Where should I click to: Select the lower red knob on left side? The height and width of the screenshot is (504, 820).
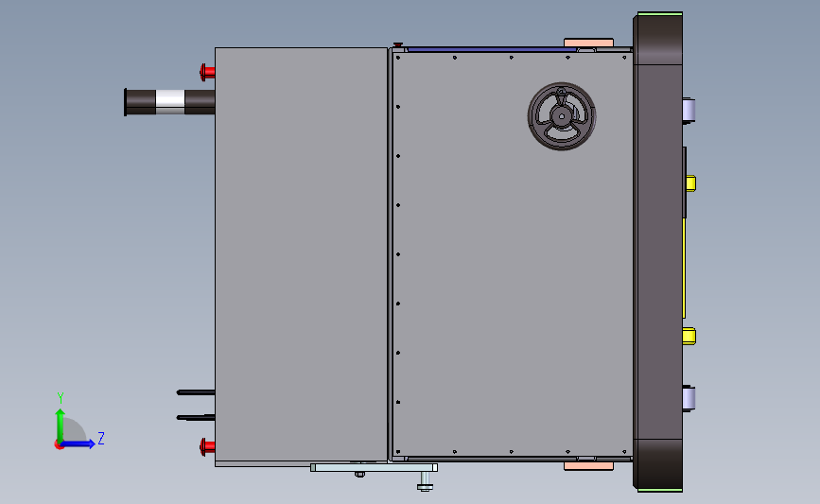[x=207, y=447]
